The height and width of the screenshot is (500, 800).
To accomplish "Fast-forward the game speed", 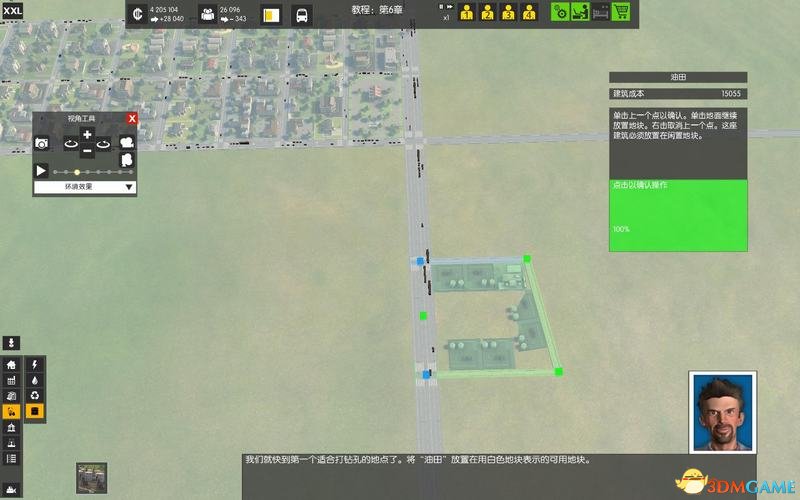I will pos(450,7).
